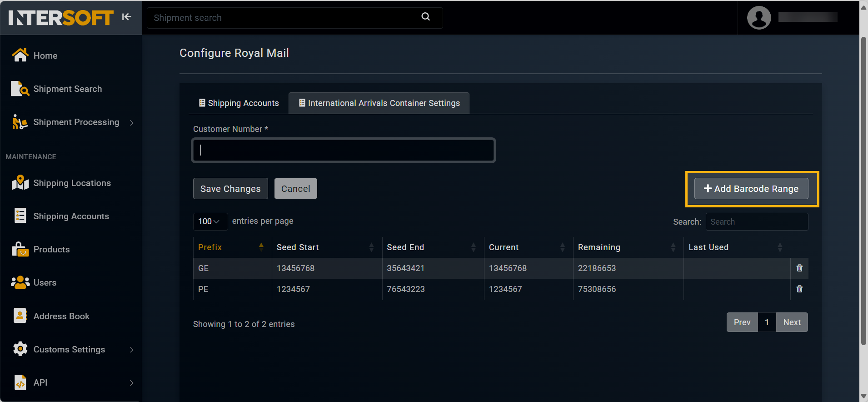Click the Intersoft logo
868x402 pixels.
pos(60,18)
